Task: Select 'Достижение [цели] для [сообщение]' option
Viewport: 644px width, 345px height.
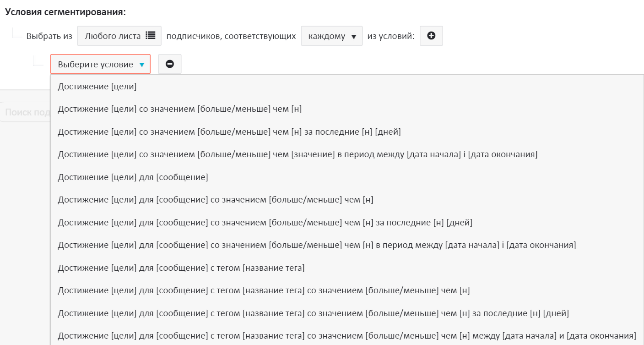Action: click(133, 177)
